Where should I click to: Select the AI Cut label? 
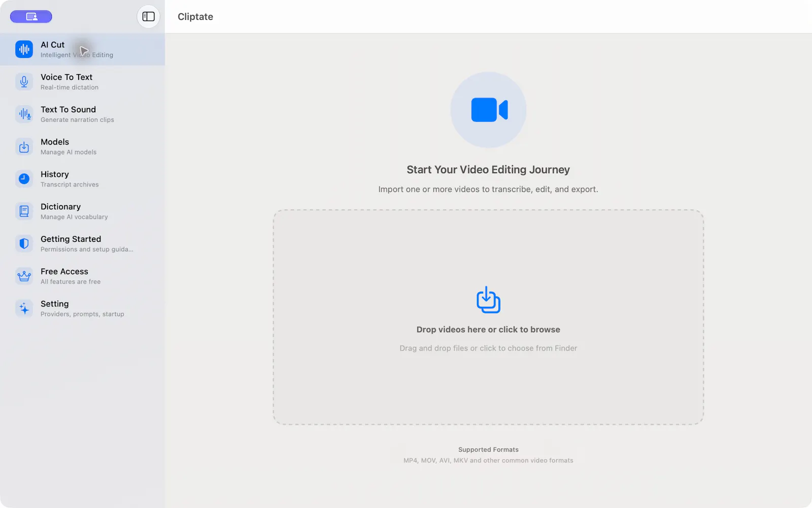click(x=53, y=45)
